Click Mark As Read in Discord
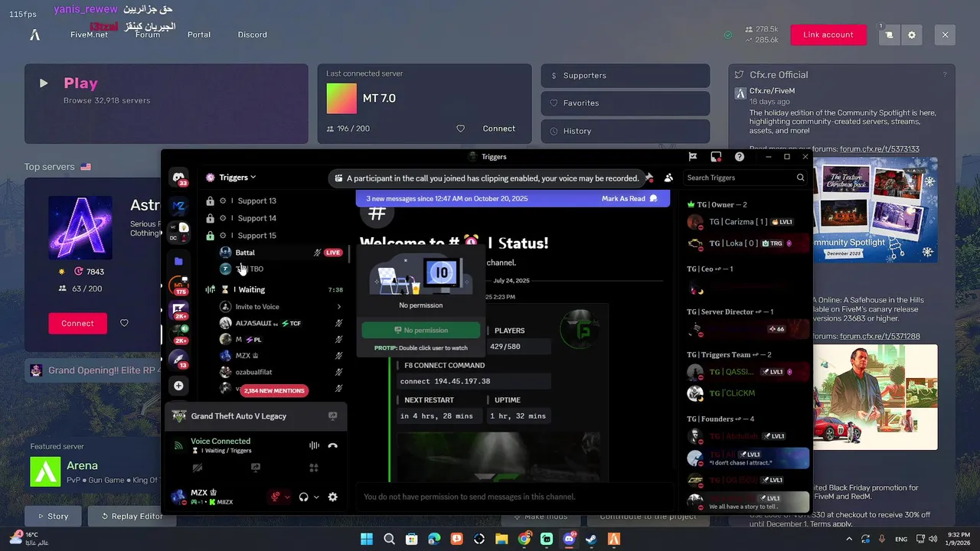The height and width of the screenshot is (551, 980). pos(629,199)
